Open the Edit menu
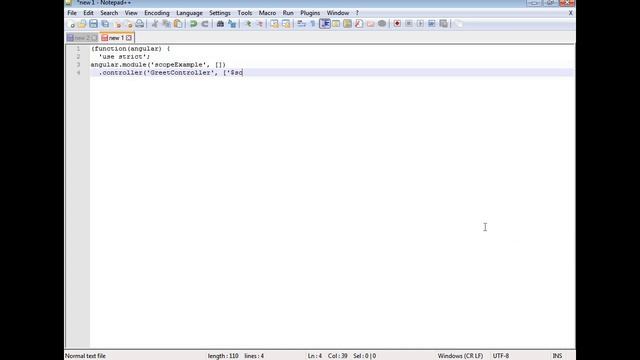The width and height of the screenshot is (640, 360). point(88,13)
